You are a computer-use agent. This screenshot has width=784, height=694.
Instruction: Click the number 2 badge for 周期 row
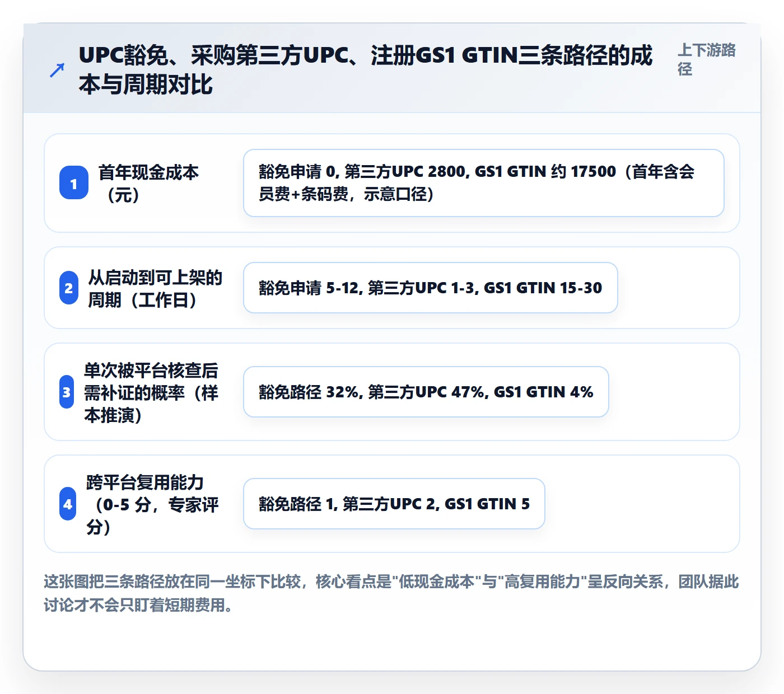coord(69,288)
